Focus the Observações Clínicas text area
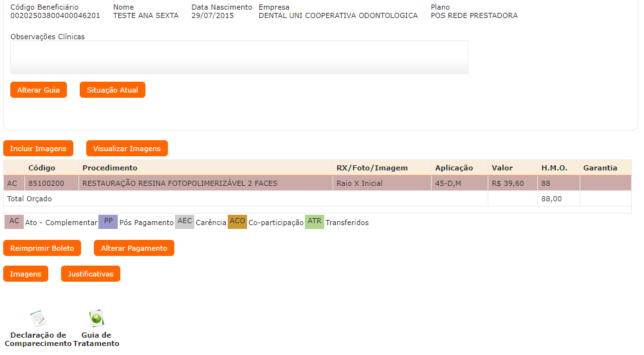Viewport: 644px width, 355px height. (x=239, y=57)
